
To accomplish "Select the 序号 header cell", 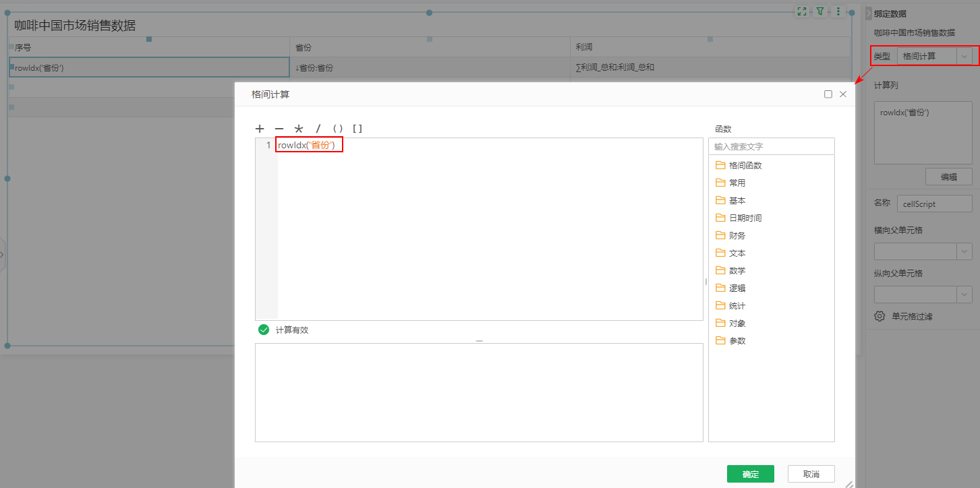I will [149, 47].
